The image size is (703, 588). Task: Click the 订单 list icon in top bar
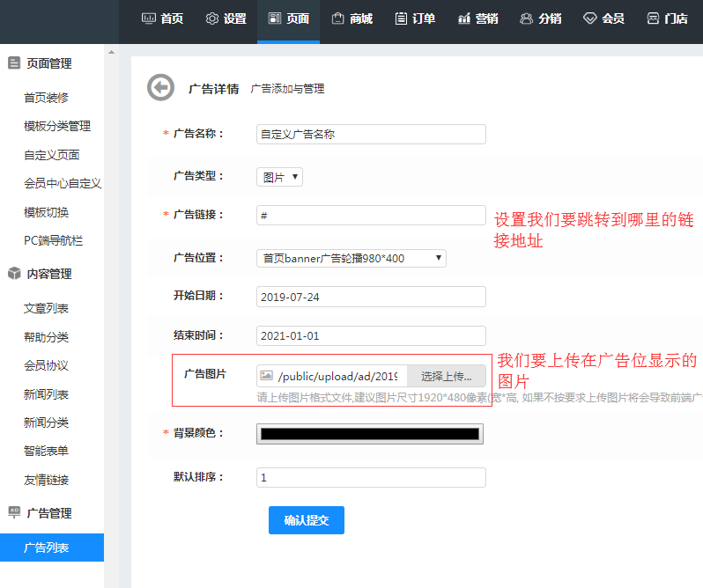(x=401, y=18)
